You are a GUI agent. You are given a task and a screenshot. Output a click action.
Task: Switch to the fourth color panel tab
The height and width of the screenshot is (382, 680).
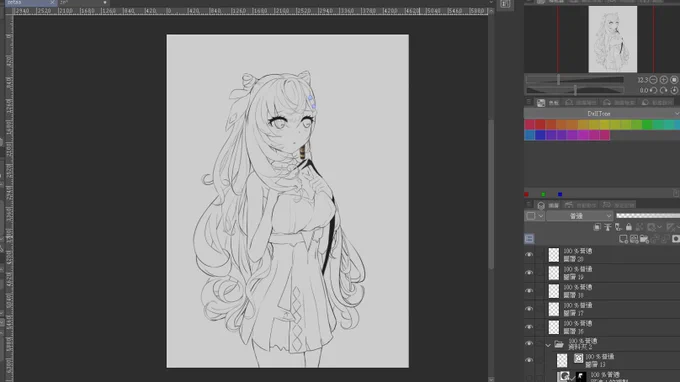657,103
